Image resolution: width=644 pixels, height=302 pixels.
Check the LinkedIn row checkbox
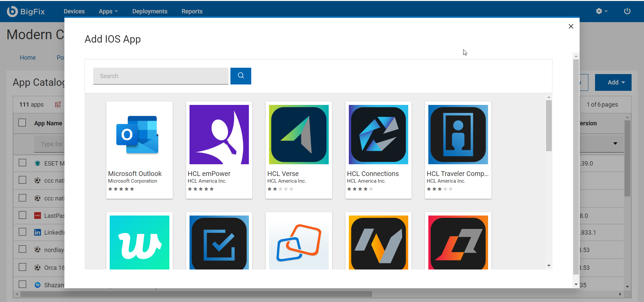pos(22,232)
